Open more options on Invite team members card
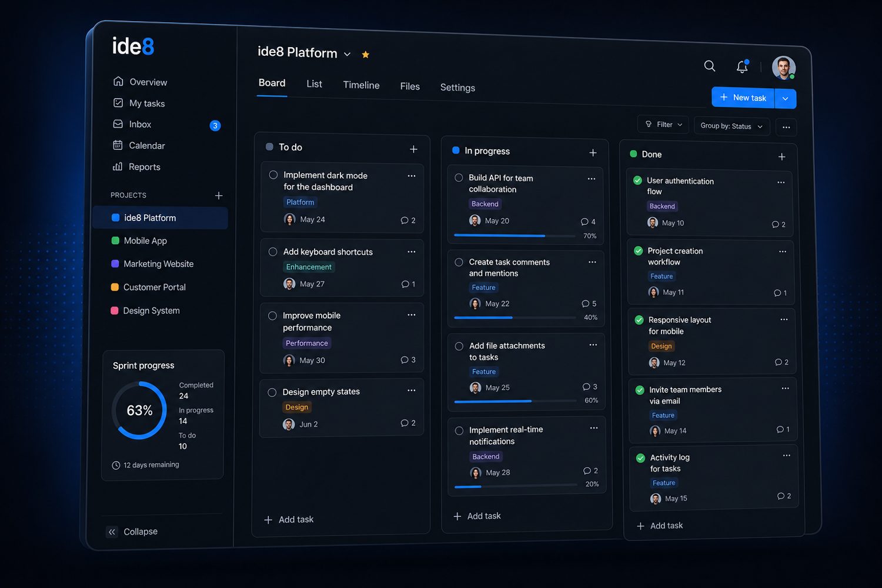The width and height of the screenshot is (882, 588). pos(785,388)
